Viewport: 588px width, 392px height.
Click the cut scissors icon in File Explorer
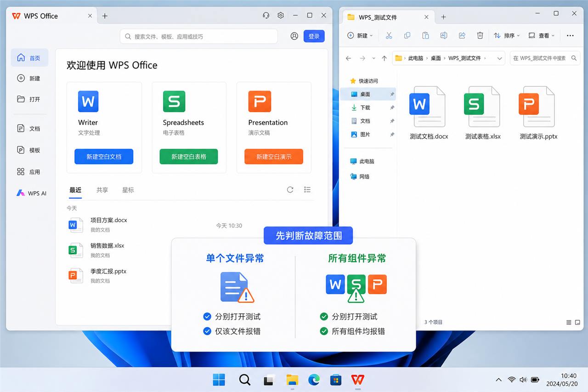[389, 35]
